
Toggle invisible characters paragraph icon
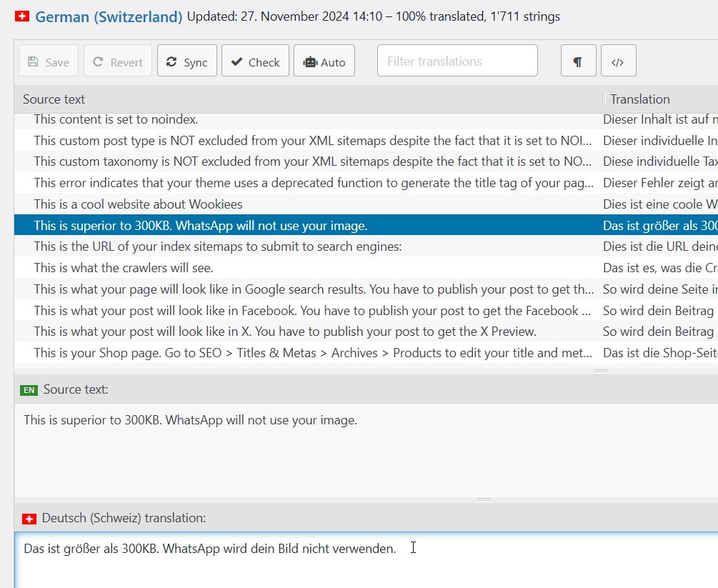point(578,62)
